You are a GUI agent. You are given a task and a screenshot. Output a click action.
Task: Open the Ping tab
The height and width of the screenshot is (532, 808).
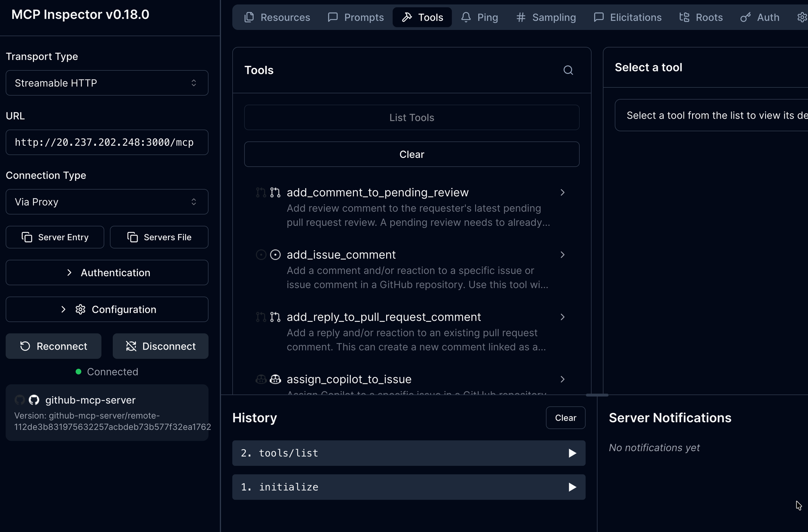480,17
